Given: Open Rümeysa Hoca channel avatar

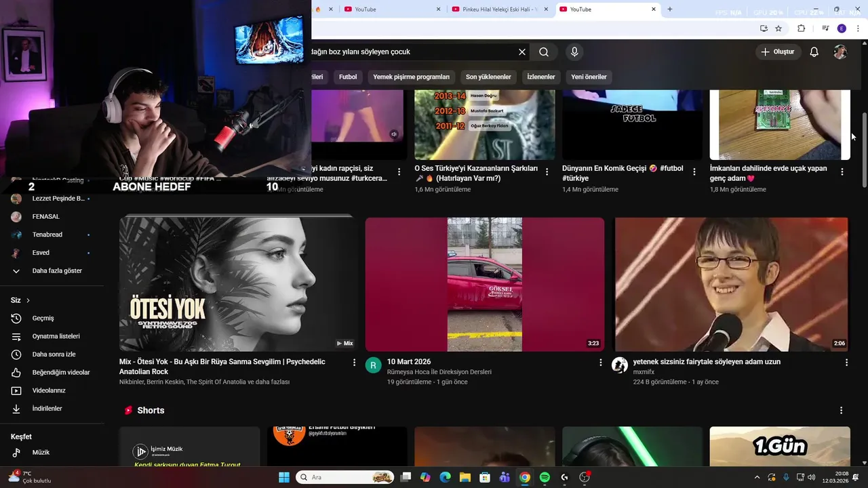Looking at the screenshot, I should click(x=374, y=365).
